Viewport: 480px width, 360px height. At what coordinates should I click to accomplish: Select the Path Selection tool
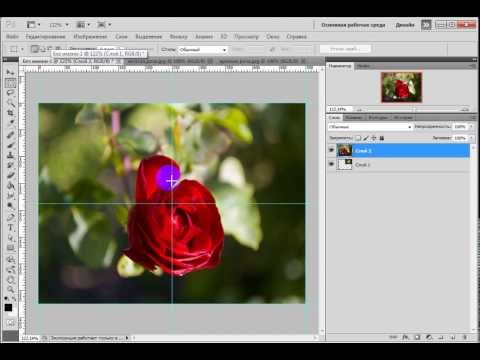pyautogui.click(x=10, y=238)
